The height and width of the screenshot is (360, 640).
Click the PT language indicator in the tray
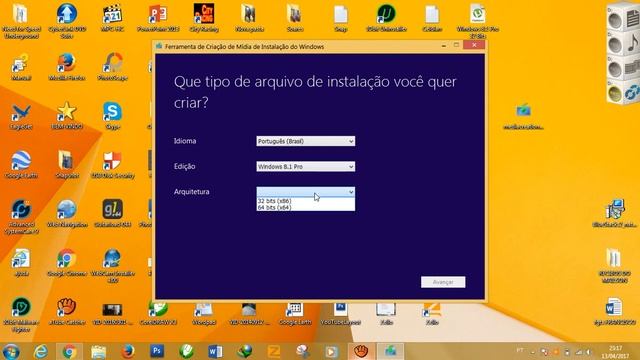tap(520, 351)
